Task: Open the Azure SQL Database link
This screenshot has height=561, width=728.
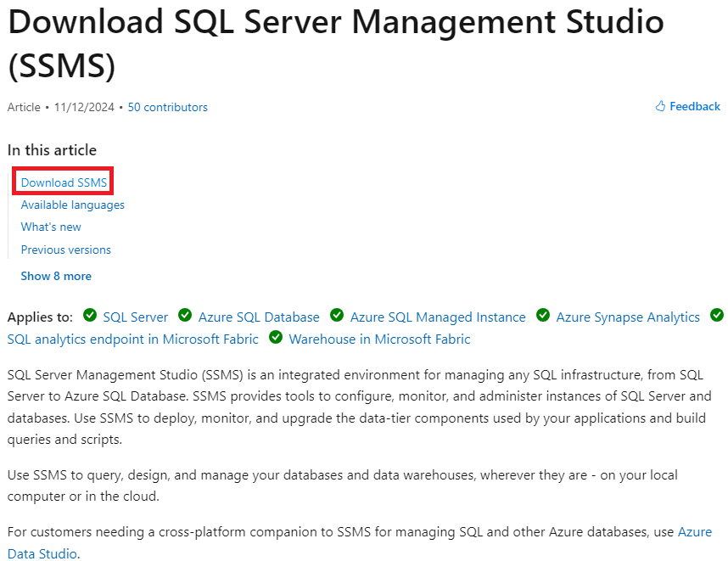Action: (x=259, y=316)
